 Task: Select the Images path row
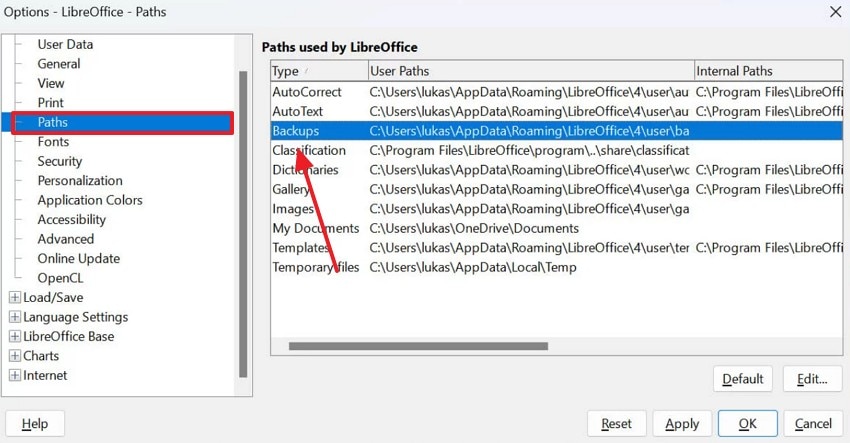pyautogui.click(x=557, y=209)
